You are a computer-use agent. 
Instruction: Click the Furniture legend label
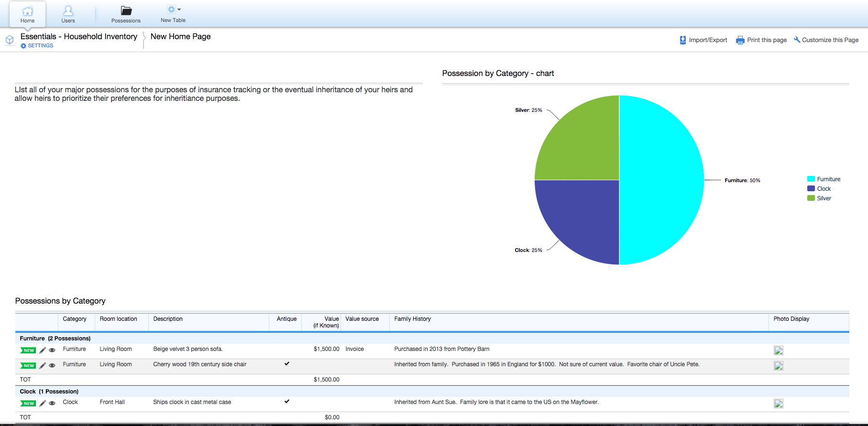click(828, 179)
